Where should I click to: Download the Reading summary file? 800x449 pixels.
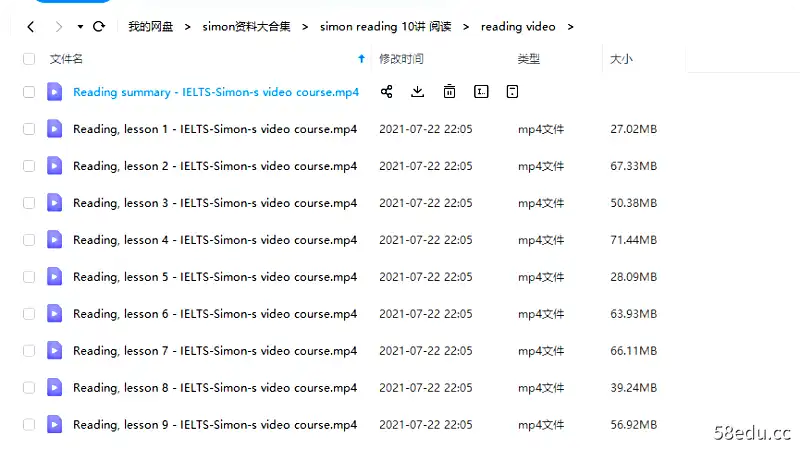pos(417,92)
